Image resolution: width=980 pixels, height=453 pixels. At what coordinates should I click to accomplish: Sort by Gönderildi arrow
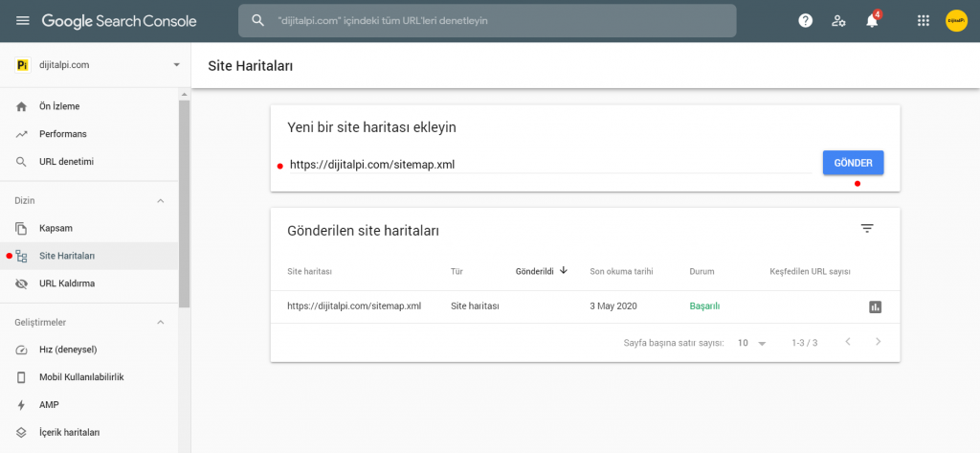[x=563, y=270]
